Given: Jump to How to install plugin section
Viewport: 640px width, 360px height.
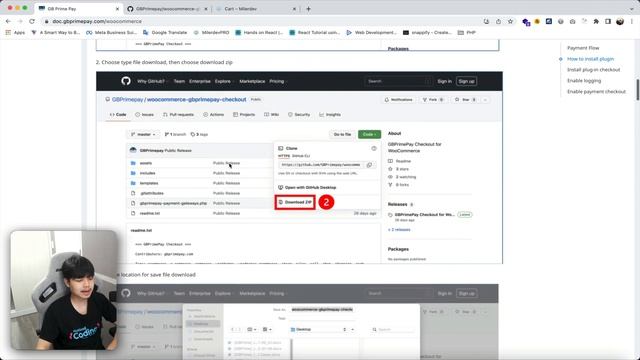Looking at the screenshot, I should tap(590, 59).
